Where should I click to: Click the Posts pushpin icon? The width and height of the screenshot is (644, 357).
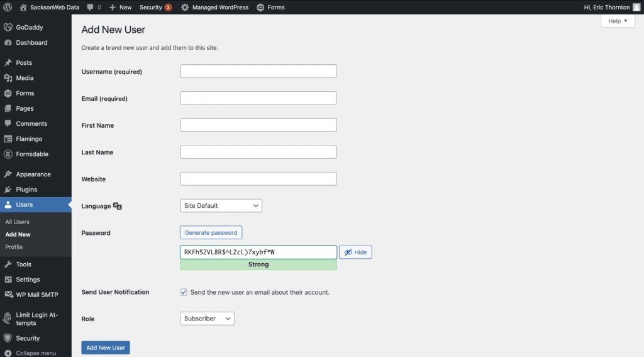(x=8, y=62)
